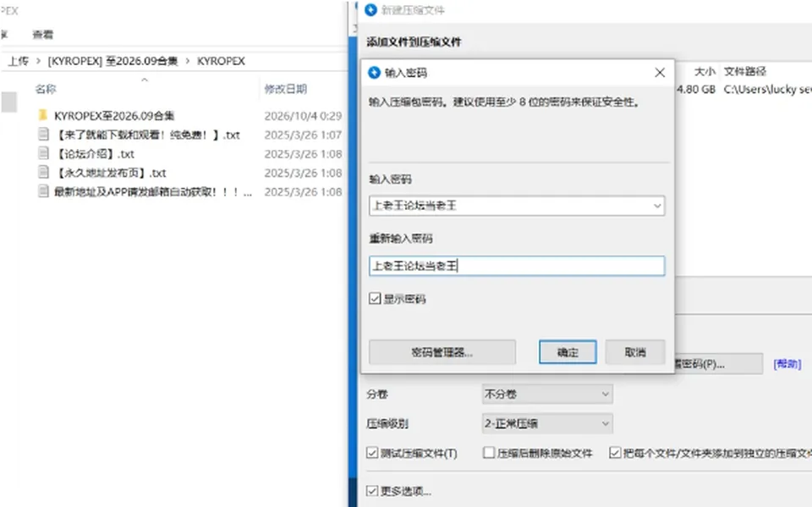This screenshot has width=812, height=507.
Task: Open the 压缩级别 dropdown showing 2-正常压缩
Action: pos(547,423)
